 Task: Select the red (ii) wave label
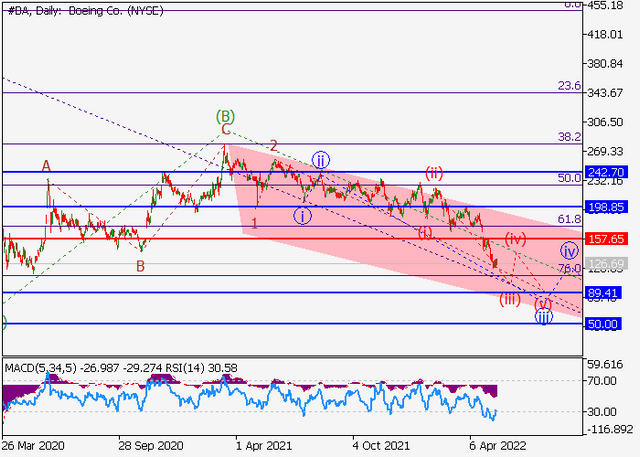tap(434, 173)
